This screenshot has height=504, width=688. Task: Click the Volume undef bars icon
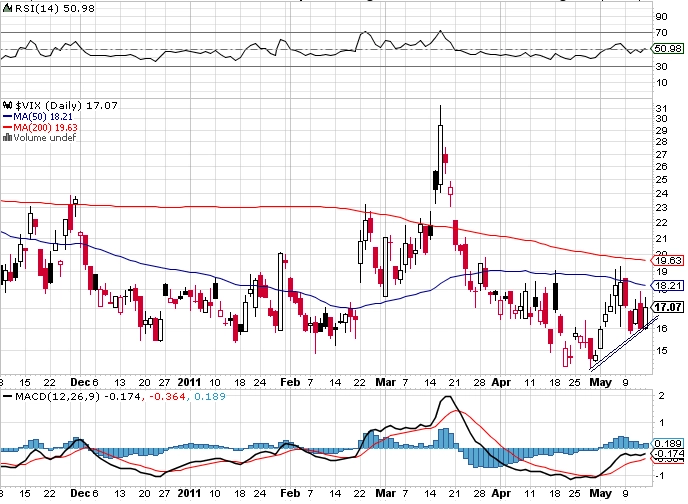[7, 137]
